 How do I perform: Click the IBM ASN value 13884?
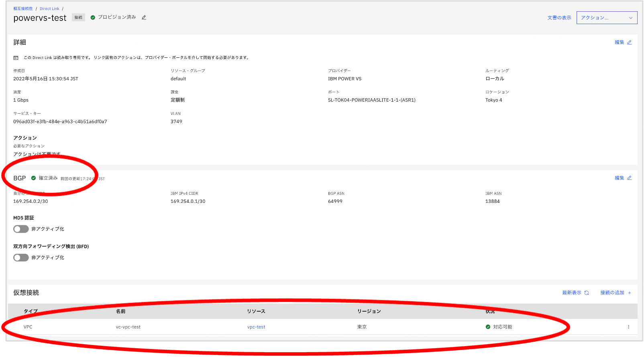click(493, 202)
